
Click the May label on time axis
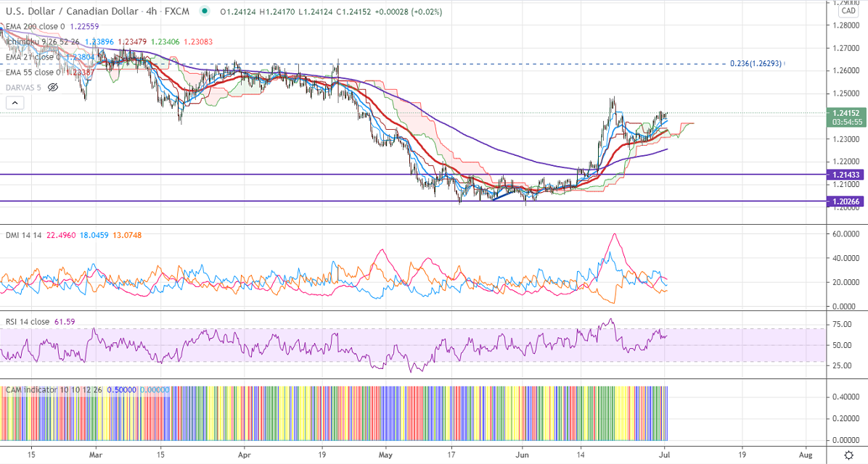click(386, 455)
